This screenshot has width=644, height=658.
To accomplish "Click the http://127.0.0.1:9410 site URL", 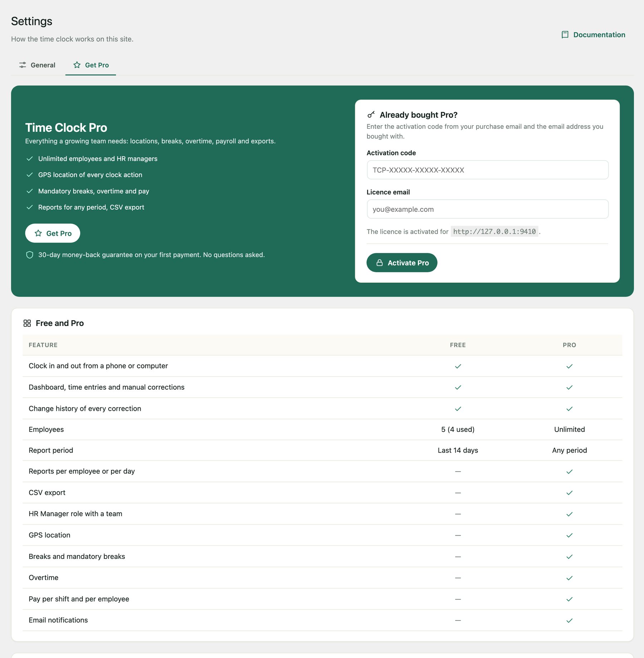I will coord(494,231).
